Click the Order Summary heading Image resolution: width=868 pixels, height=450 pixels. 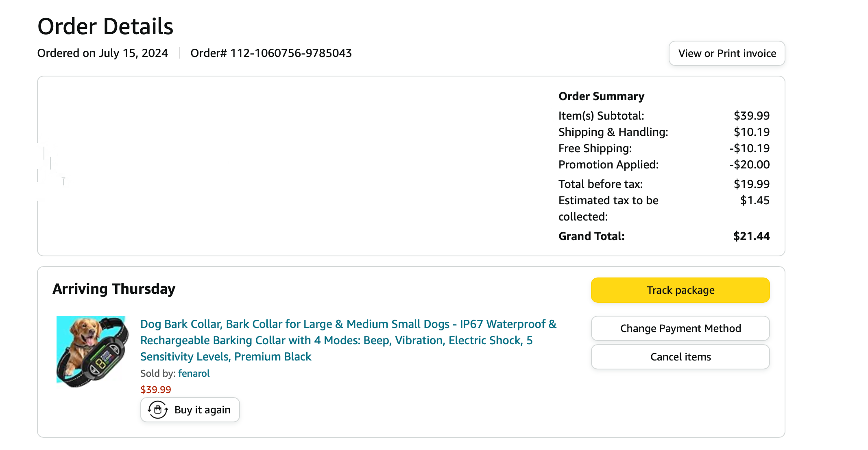pos(601,96)
